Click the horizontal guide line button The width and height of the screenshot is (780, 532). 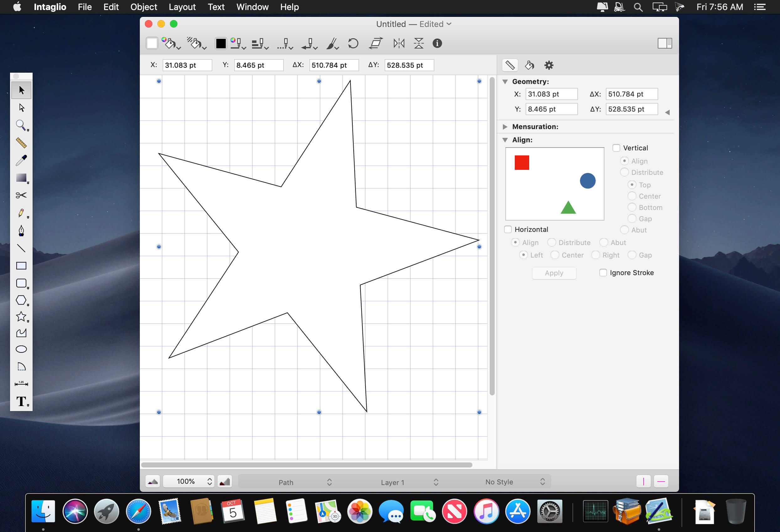pos(661,482)
